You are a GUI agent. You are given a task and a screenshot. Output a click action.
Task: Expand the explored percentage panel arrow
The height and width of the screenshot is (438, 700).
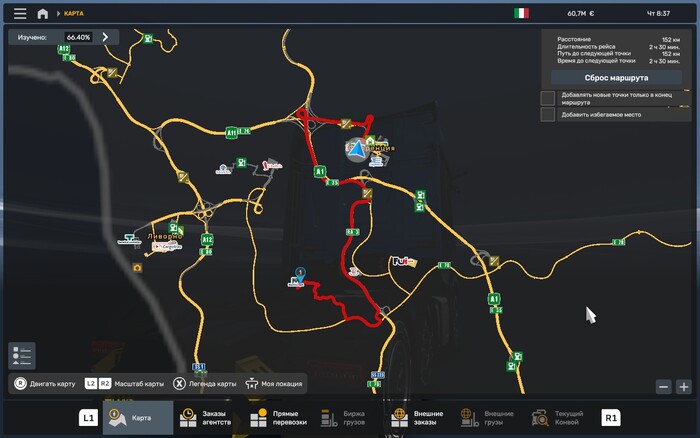point(106,37)
